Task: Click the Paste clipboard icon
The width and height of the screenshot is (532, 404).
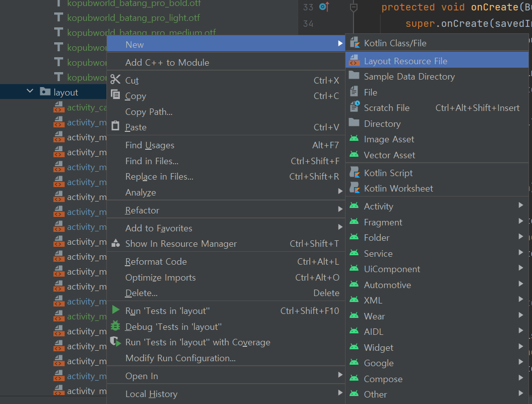Action: tap(115, 125)
